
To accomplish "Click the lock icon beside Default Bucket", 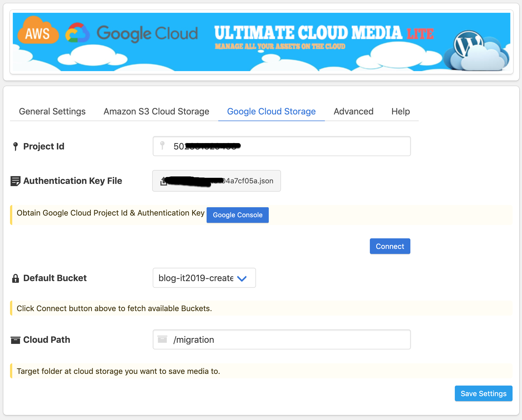I will coord(16,278).
